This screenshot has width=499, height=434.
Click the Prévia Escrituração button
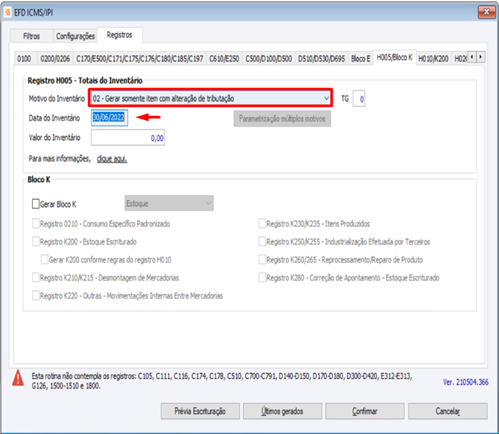click(200, 411)
